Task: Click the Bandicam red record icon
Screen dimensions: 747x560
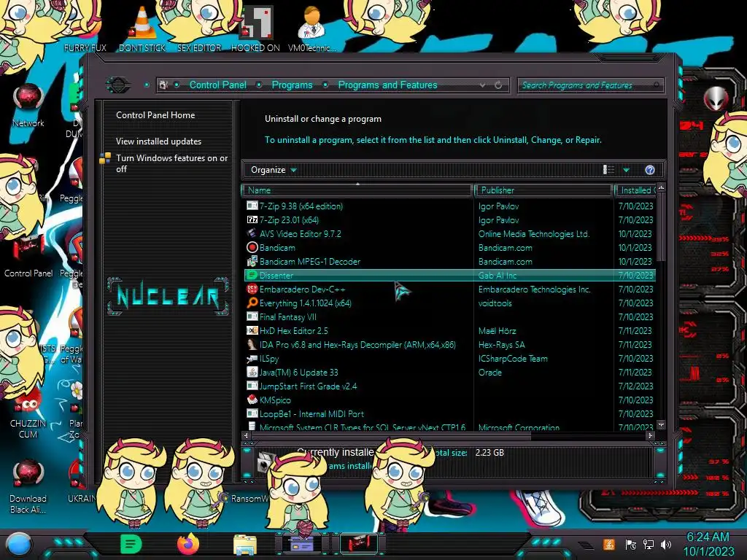Action: (252, 248)
